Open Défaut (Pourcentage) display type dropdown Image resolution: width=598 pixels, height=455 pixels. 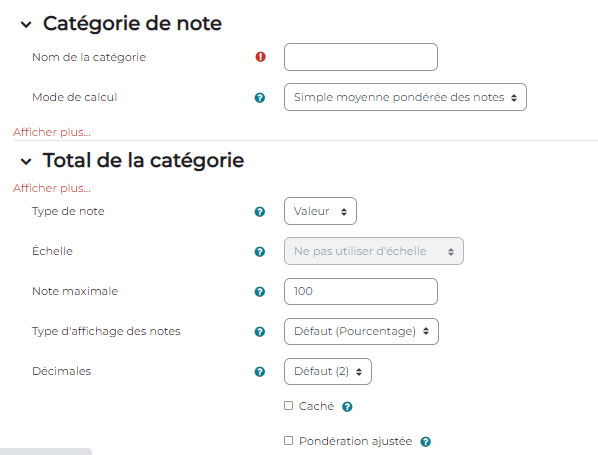click(361, 331)
